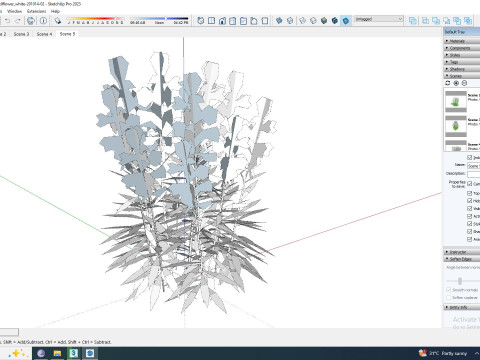Click the purple round taskbar app icon
Image resolution: width=480 pixels, height=360 pixels.
[x=41, y=353]
